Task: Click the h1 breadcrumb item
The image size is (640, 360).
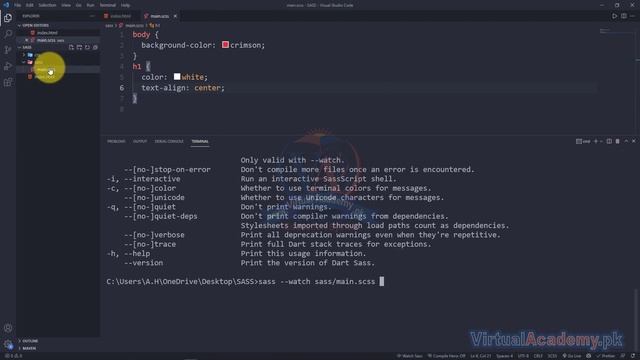Action: (155, 25)
